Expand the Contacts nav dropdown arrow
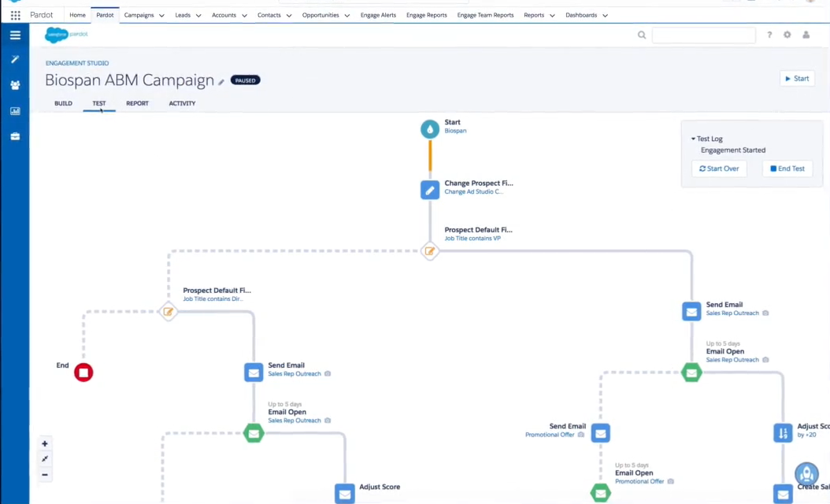830x504 pixels. click(x=288, y=16)
